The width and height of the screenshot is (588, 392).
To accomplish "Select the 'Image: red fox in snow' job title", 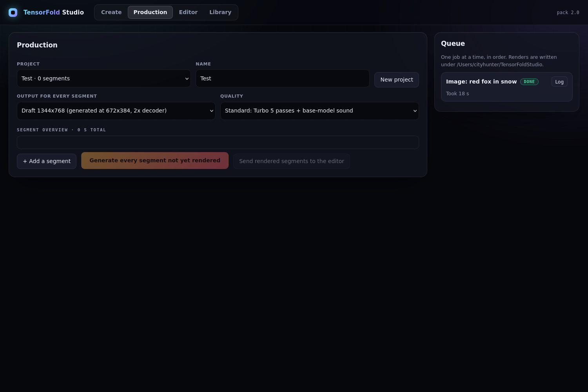I will 481,82.
